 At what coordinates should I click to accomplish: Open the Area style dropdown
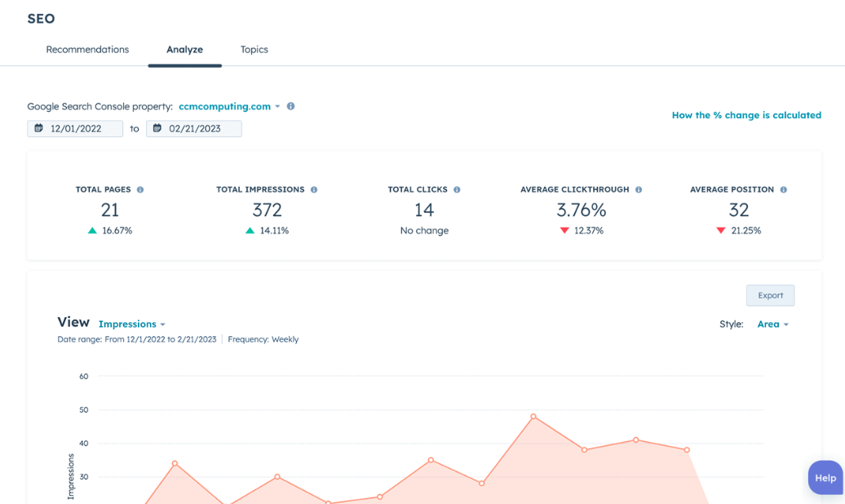pyautogui.click(x=772, y=324)
